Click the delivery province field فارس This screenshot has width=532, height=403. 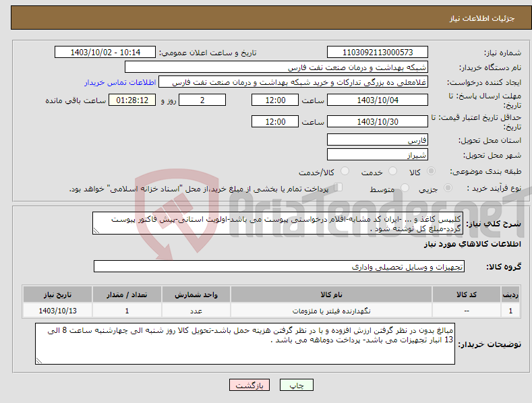[x=378, y=139]
